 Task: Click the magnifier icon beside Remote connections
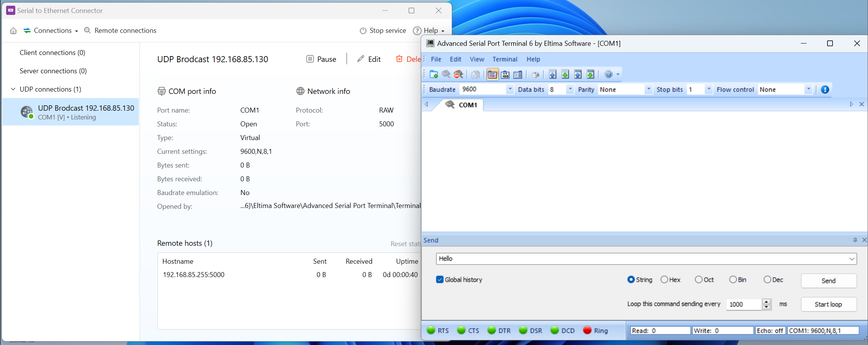pos(87,30)
